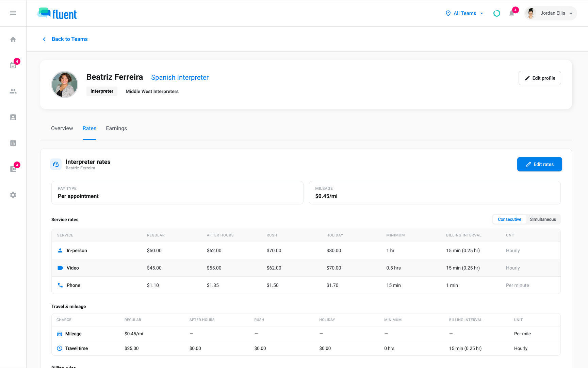Click the Edit rates button

[539, 164]
